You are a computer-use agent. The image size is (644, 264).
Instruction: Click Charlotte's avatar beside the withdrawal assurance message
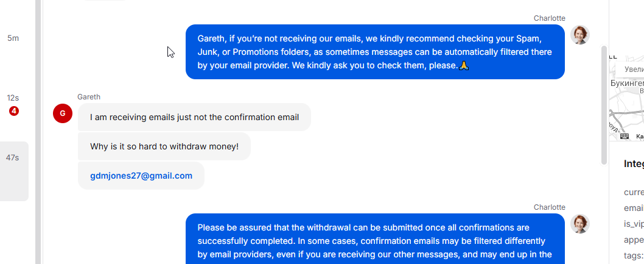tap(579, 224)
